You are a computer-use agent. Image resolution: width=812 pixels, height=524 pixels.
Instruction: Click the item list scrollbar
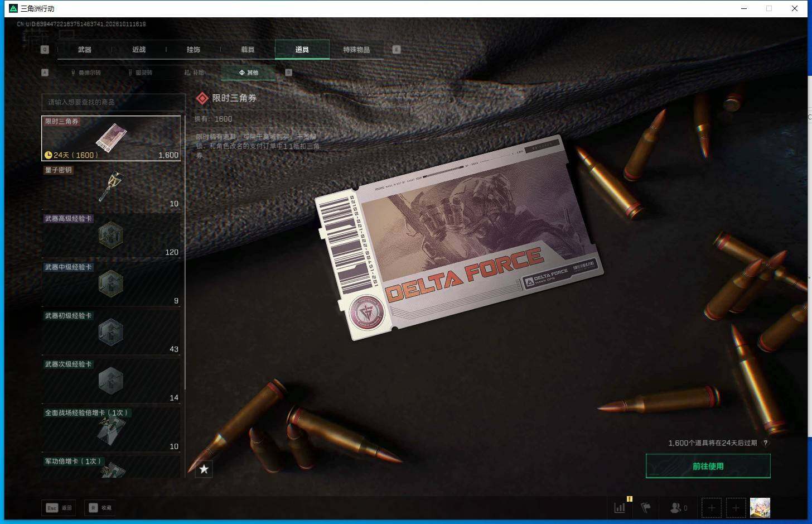tap(185, 253)
